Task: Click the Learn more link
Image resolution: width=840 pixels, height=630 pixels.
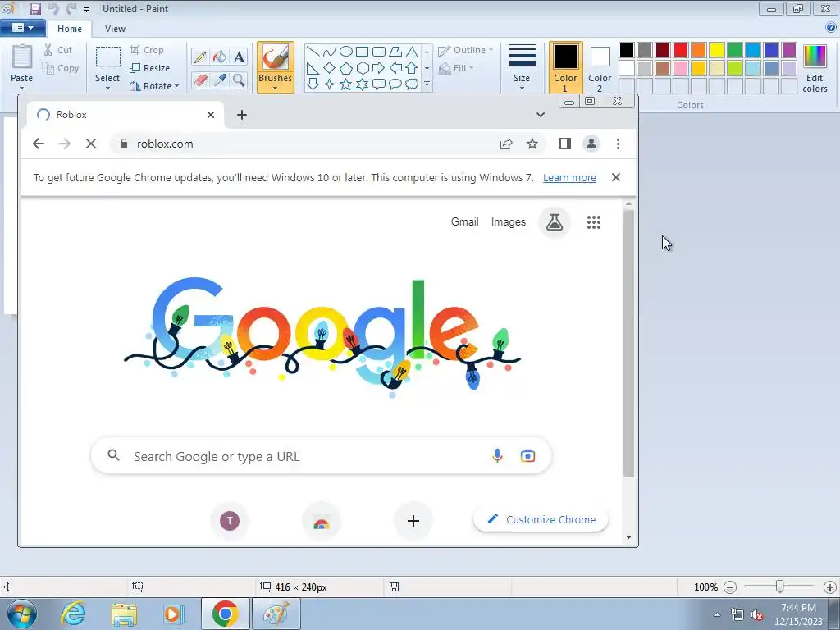Action: pos(569,178)
